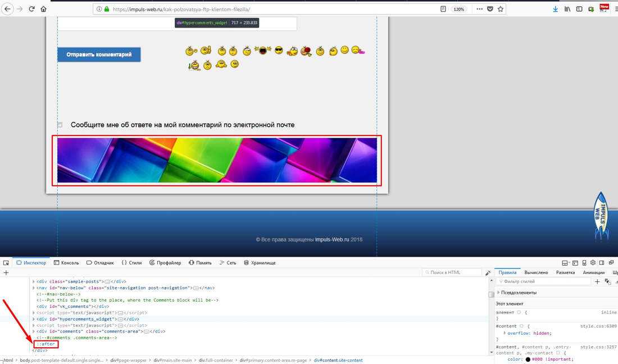The image size is (618, 364).
Task: Go to the browser home page
Action: click(x=44, y=9)
